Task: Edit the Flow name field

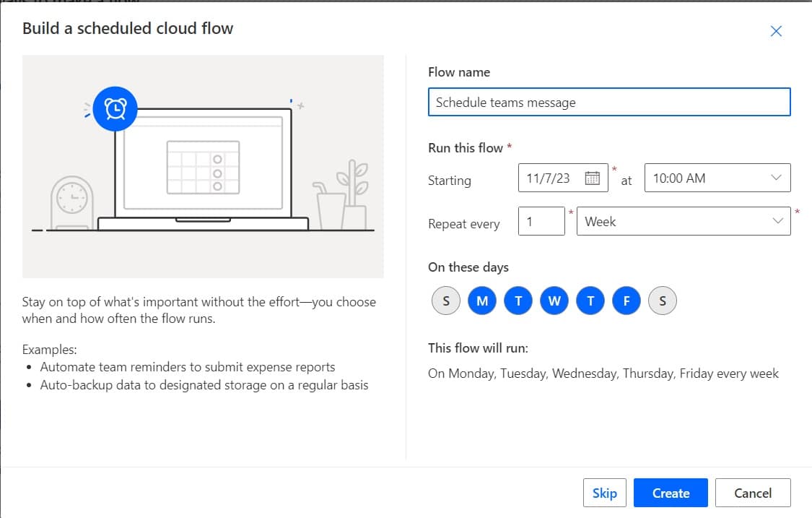Action: (x=610, y=102)
